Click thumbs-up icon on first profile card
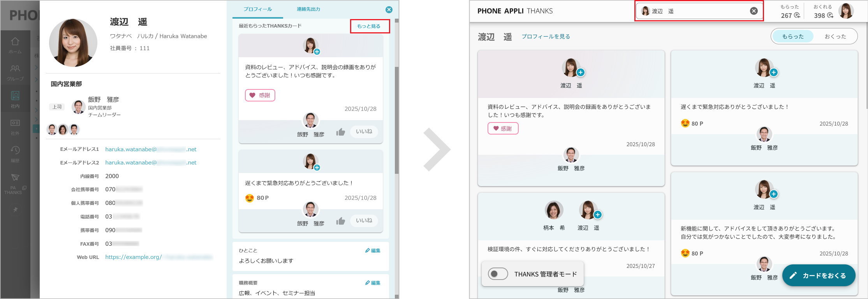 [x=341, y=132]
